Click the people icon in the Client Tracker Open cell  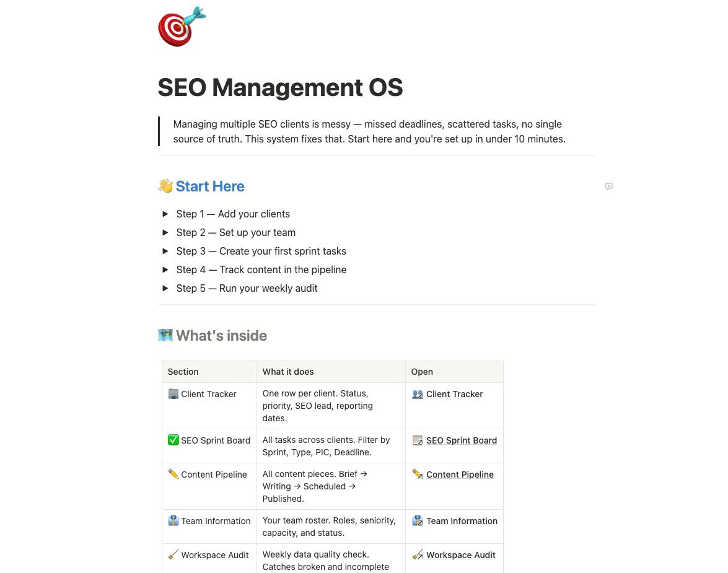click(417, 394)
